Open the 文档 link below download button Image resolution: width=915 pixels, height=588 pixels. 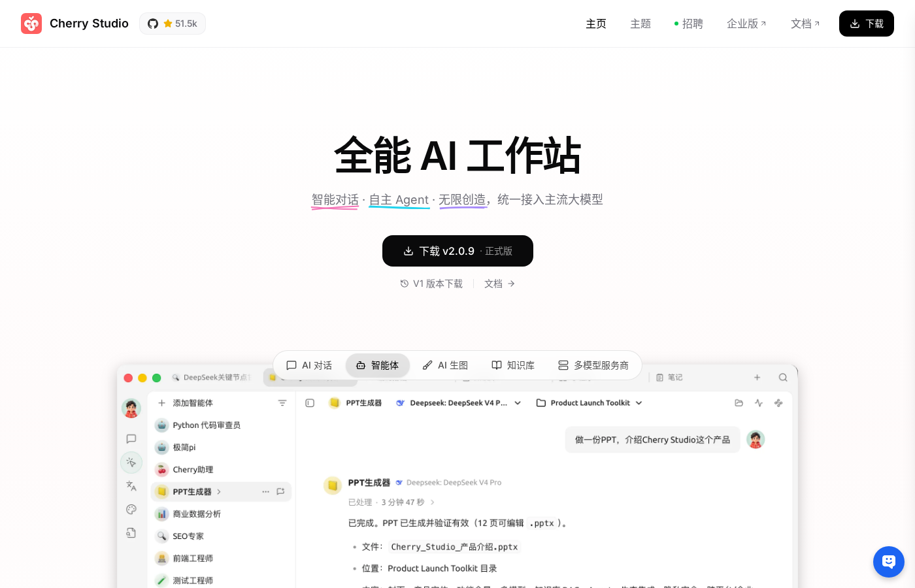(x=500, y=284)
